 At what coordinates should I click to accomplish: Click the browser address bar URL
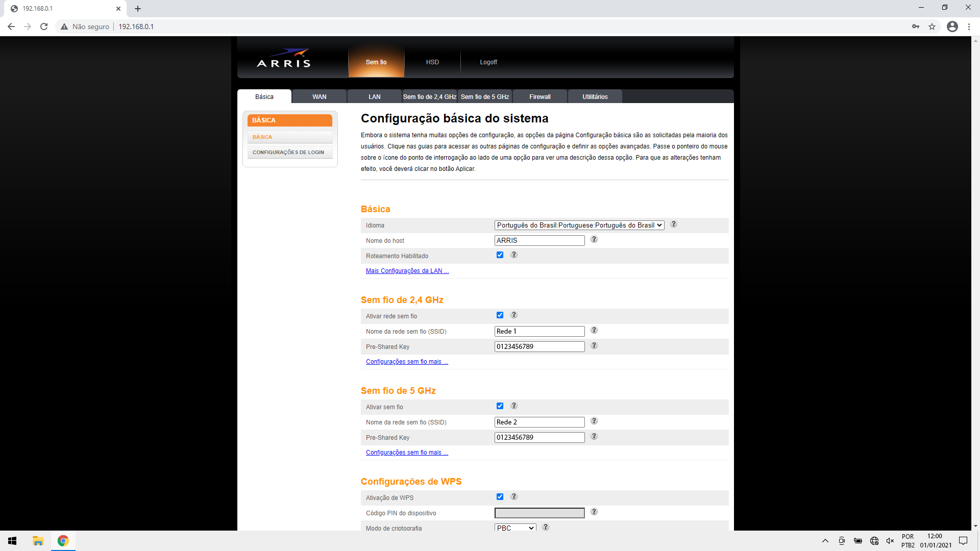coord(136,27)
